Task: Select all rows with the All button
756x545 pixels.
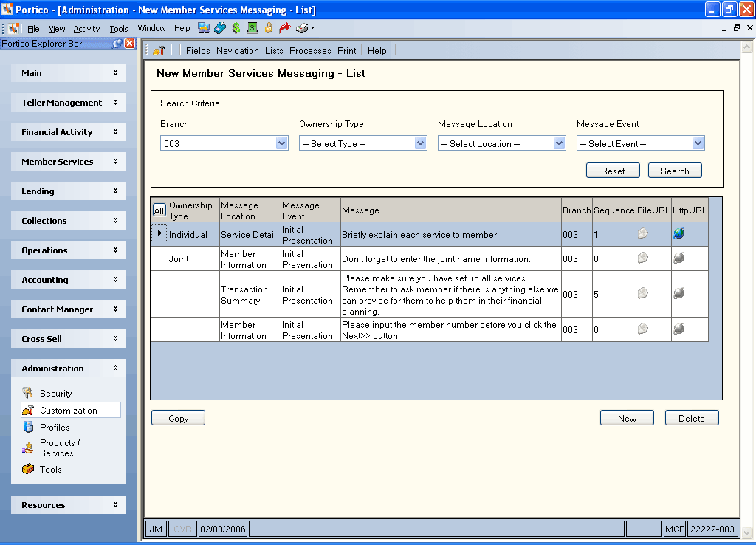Action: pos(159,210)
